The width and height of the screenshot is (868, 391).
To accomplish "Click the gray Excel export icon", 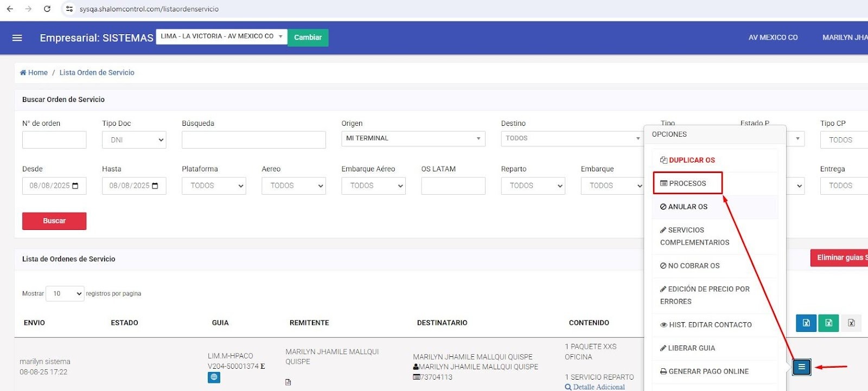I will coord(851,323).
